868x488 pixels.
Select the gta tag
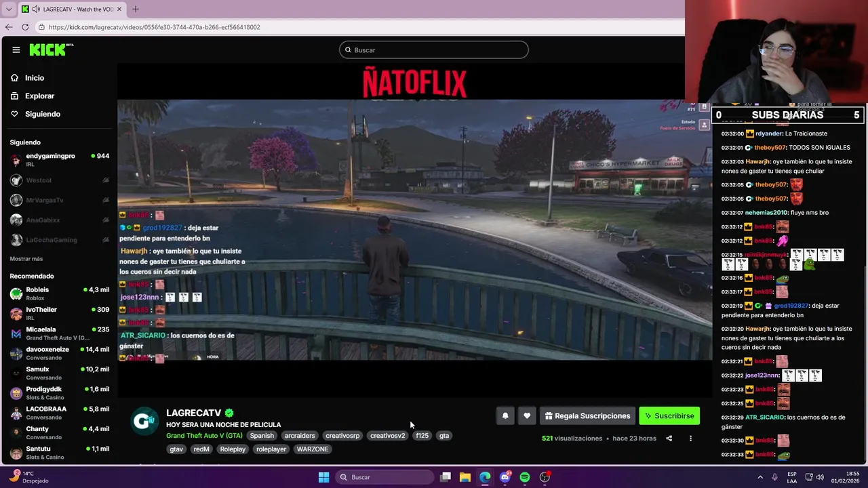tap(444, 436)
